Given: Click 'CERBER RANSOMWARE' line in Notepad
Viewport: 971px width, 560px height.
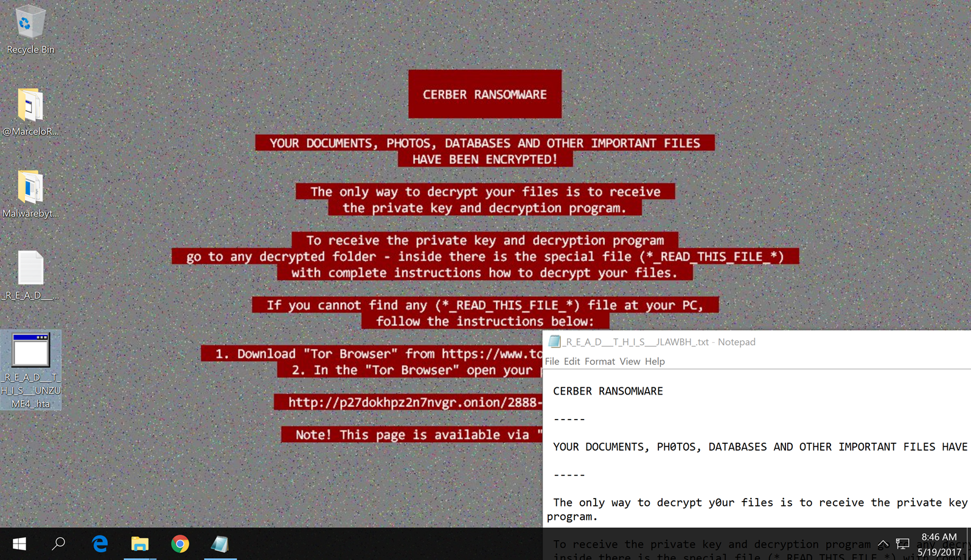Looking at the screenshot, I should (x=608, y=391).
